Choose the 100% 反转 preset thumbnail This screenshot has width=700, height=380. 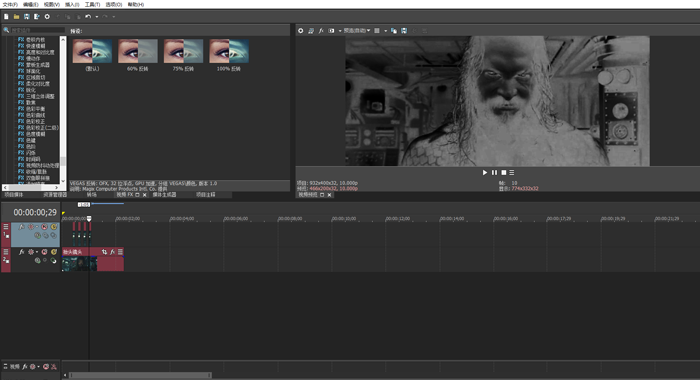[229, 51]
